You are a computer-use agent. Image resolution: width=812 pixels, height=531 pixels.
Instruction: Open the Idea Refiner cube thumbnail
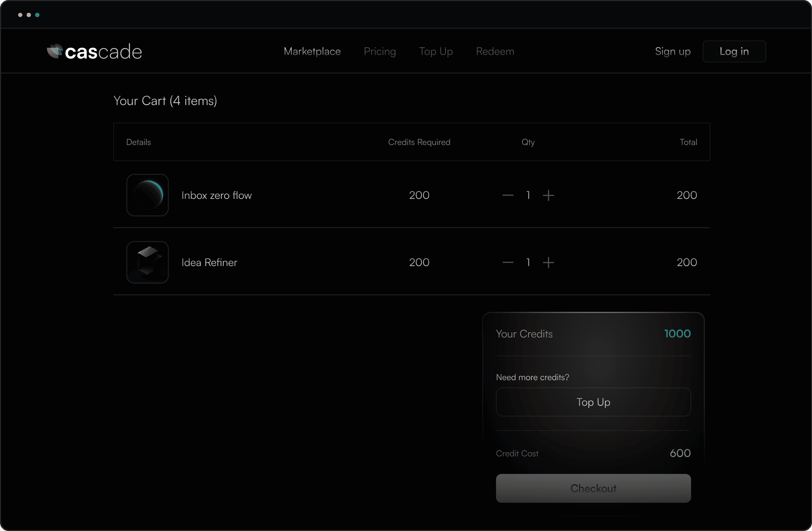click(x=147, y=262)
